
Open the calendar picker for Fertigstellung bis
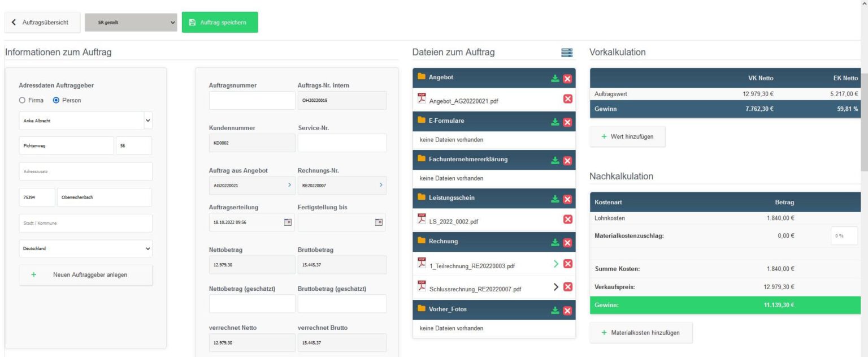(379, 222)
